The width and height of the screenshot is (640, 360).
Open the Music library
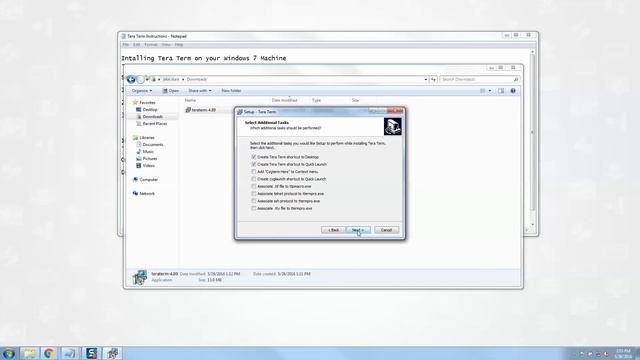145,151
